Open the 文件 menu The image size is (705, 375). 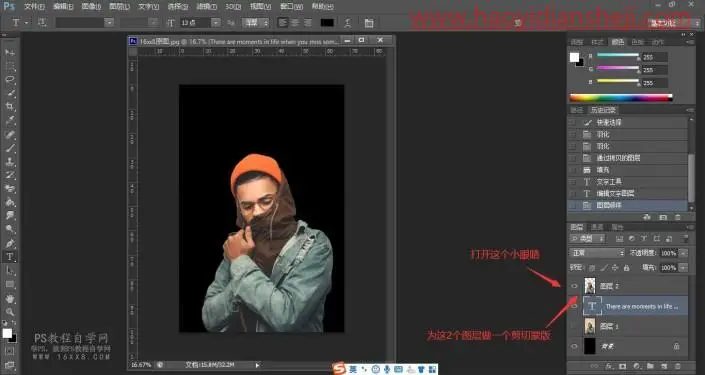34,7
